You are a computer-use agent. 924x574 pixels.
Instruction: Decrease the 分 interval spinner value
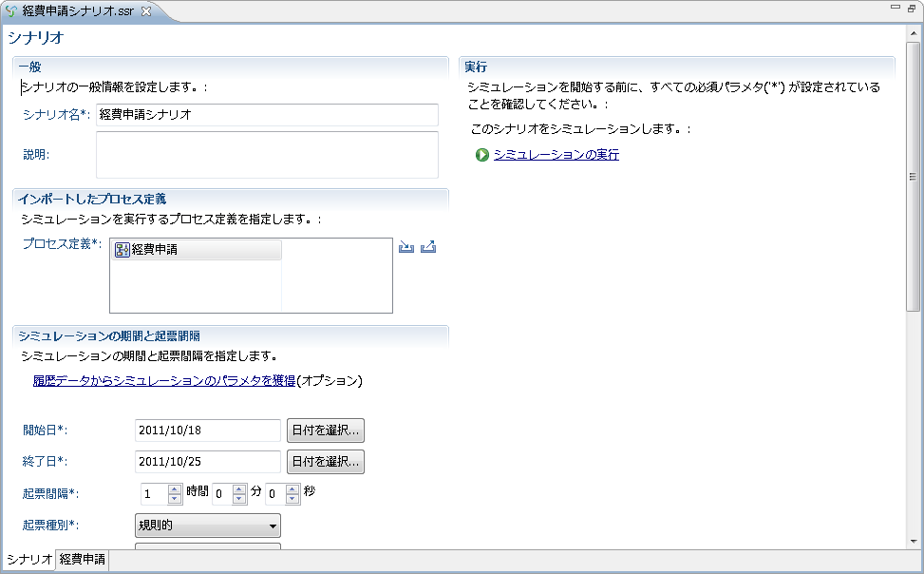pyautogui.click(x=238, y=499)
